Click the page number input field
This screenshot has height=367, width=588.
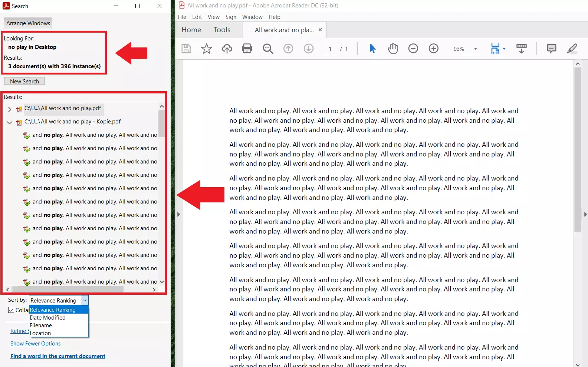(x=330, y=49)
